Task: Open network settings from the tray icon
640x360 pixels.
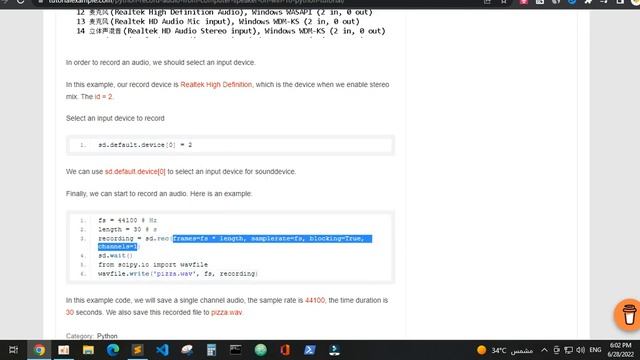Action: point(568,350)
